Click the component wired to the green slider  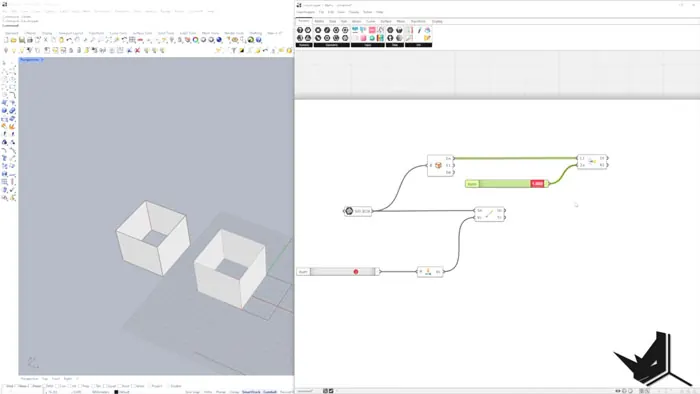(x=592, y=162)
